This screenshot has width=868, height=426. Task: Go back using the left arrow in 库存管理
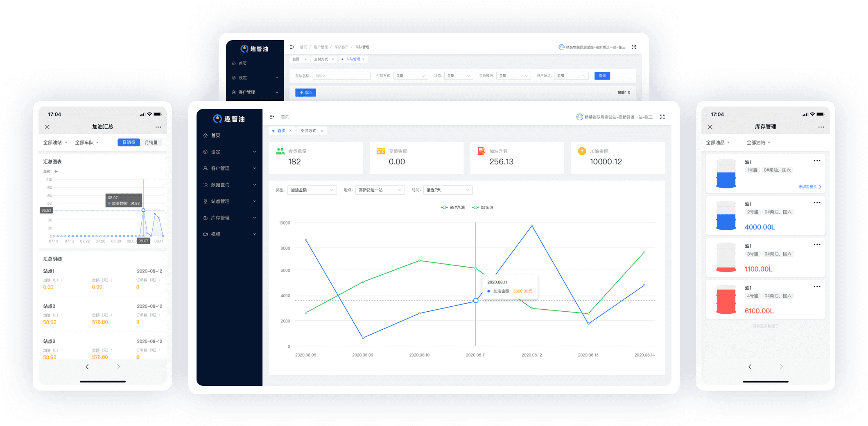750,367
